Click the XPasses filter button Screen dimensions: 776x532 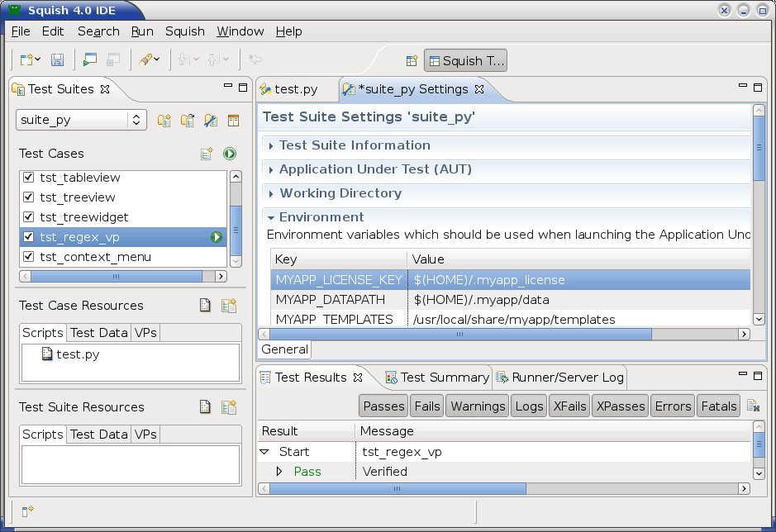click(621, 406)
